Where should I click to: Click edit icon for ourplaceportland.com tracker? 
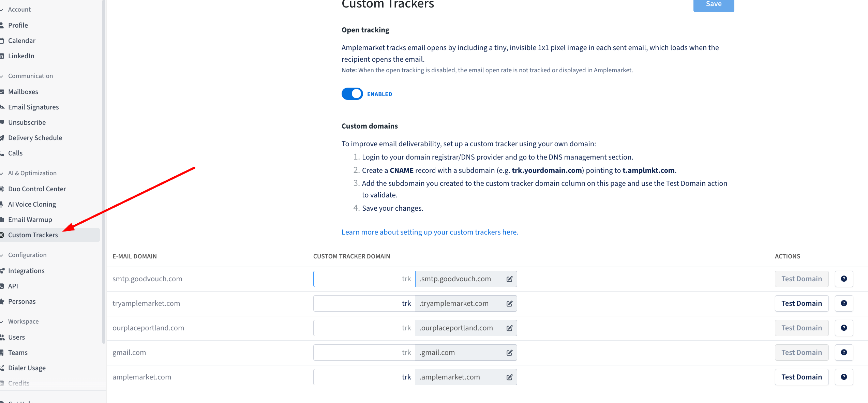[509, 328]
